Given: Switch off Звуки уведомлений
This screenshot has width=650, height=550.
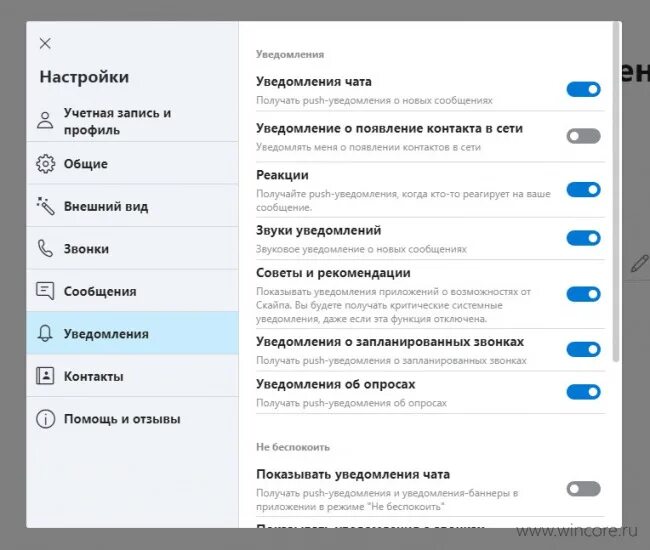Looking at the screenshot, I should [x=583, y=238].
